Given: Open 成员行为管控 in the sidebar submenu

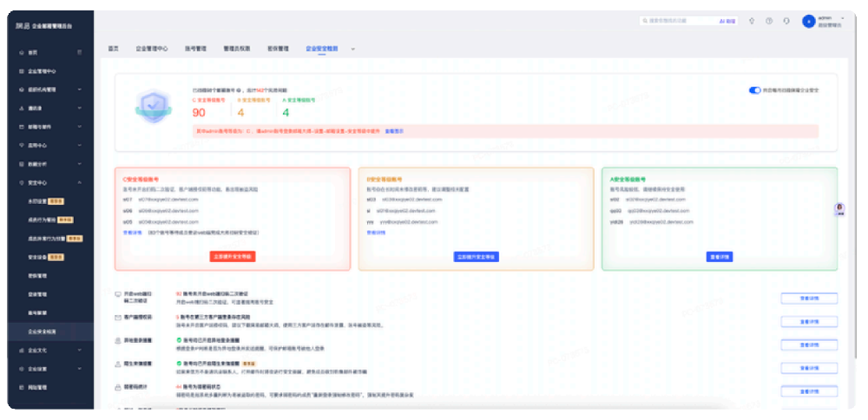Looking at the screenshot, I should pyautogui.click(x=42, y=220).
